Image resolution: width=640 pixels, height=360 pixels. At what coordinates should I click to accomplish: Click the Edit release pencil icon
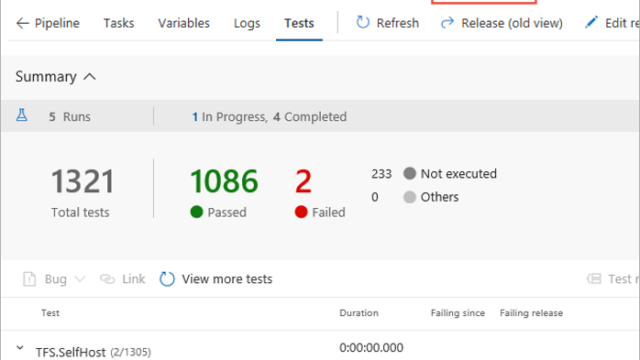tap(591, 22)
